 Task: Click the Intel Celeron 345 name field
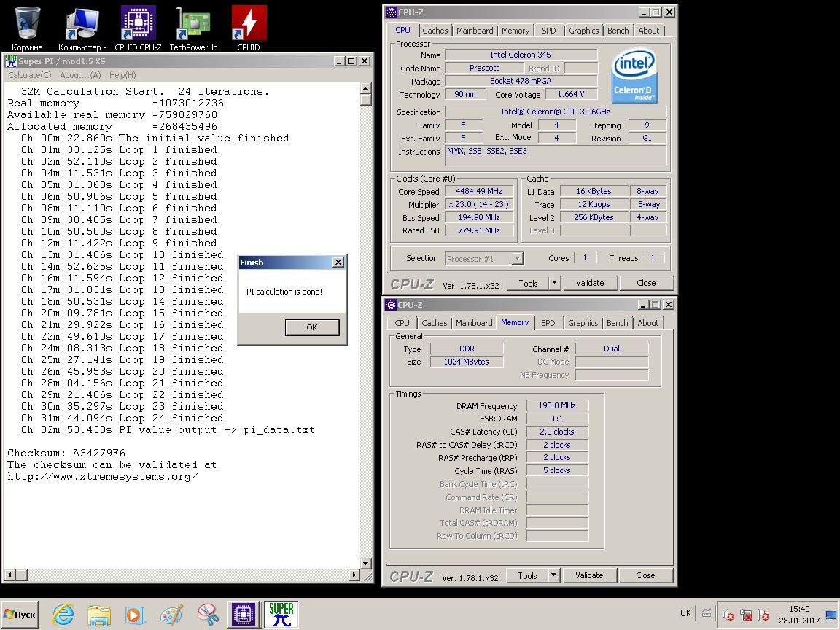521,55
